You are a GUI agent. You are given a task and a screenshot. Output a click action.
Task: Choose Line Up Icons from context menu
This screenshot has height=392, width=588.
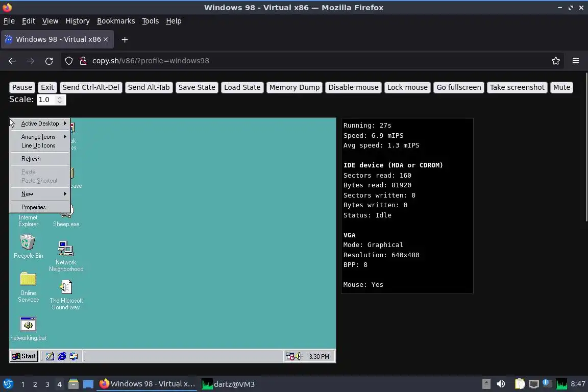point(40,145)
